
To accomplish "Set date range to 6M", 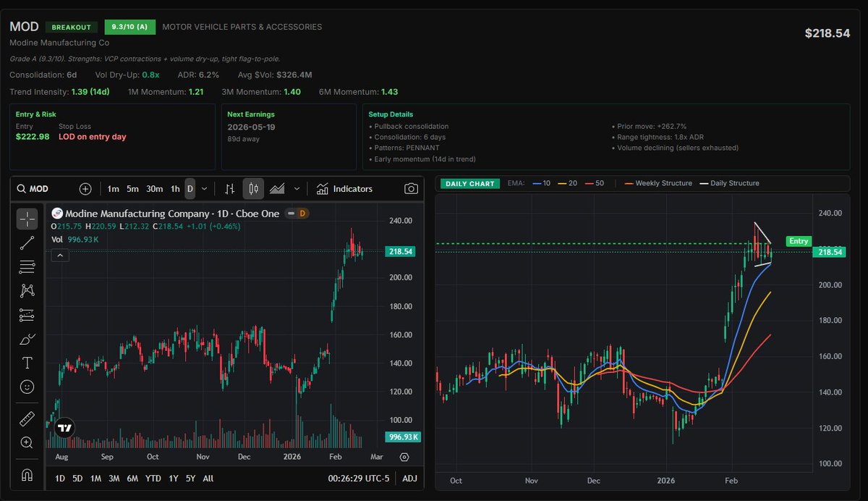I will point(132,479).
